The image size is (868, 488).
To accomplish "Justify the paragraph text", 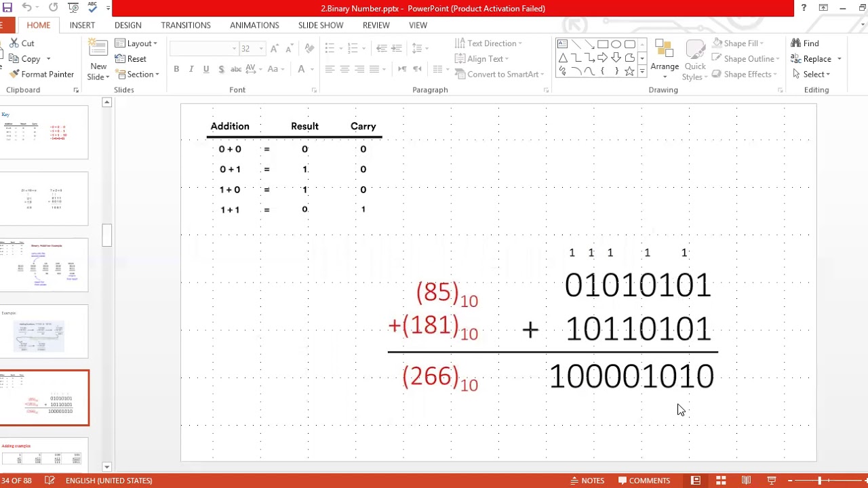I will 374,69.
